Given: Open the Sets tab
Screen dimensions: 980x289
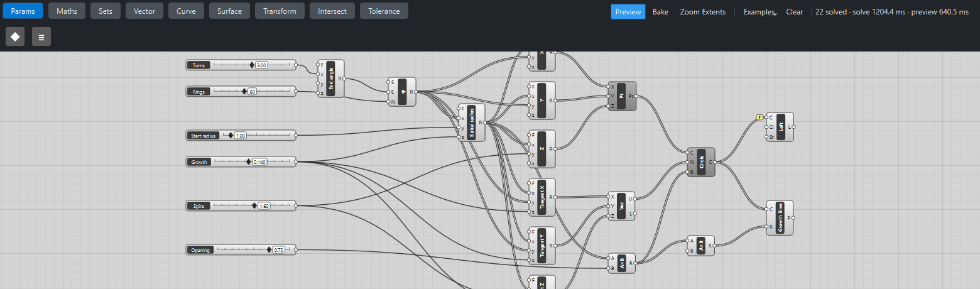Looking at the screenshot, I should coord(106,11).
